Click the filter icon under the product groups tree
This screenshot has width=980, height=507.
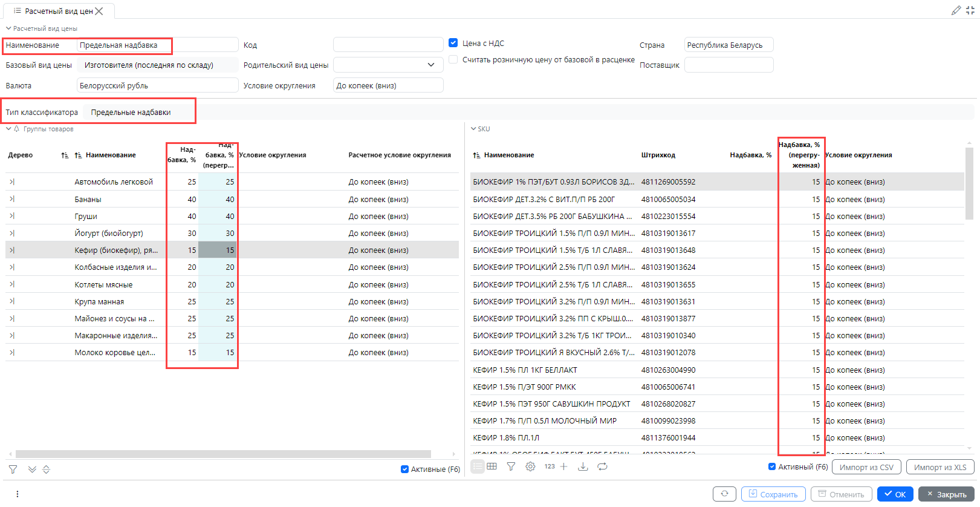click(13, 469)
